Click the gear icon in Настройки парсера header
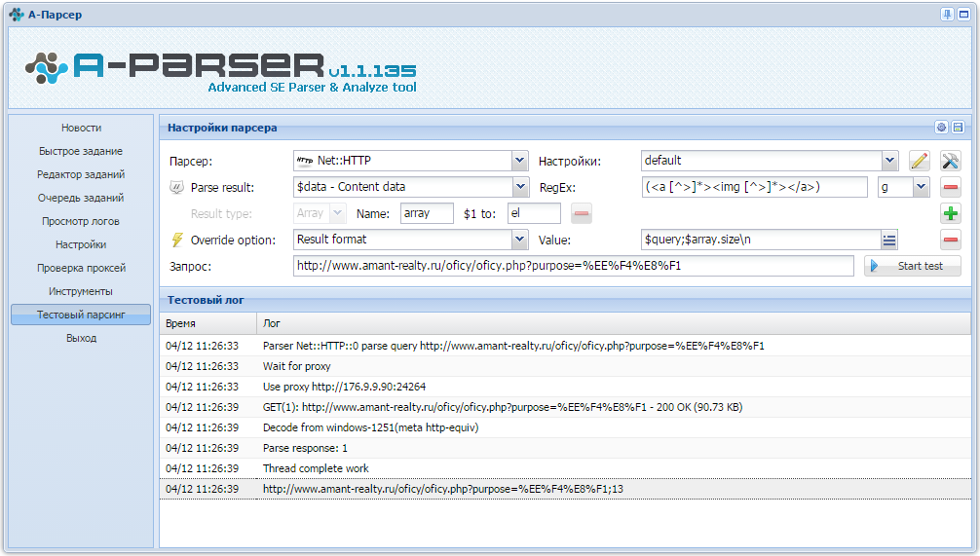This screenshot has width=980, height=556. (x=941, y=128)
